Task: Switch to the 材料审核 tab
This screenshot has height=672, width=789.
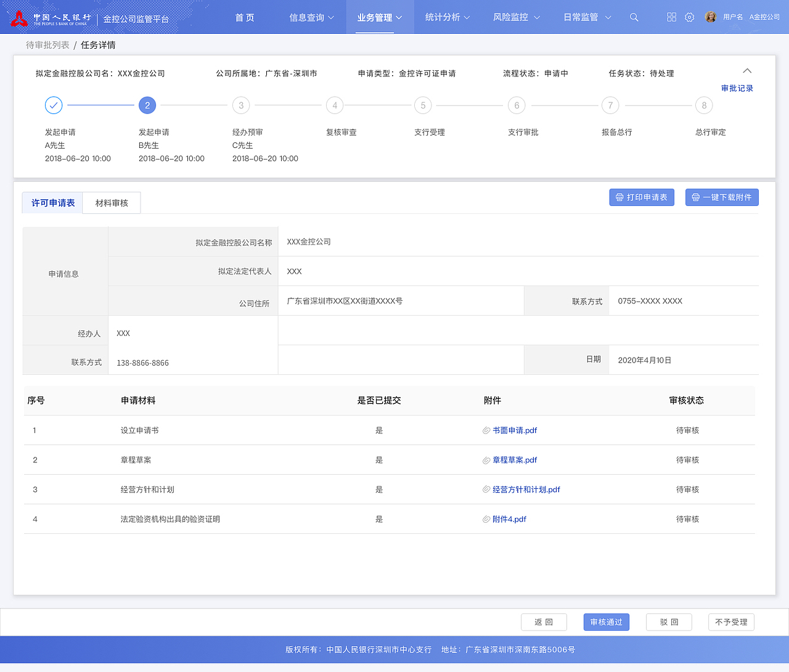Action: [111, 202]
